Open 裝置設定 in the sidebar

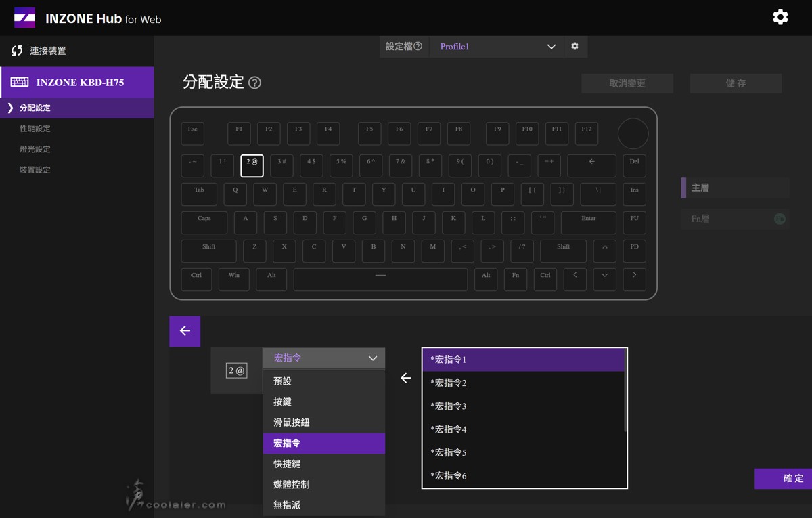pos(35,170)
